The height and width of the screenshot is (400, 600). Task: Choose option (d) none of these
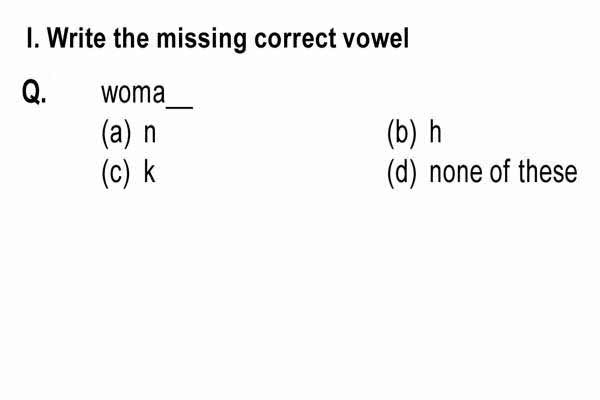point(482,173)
